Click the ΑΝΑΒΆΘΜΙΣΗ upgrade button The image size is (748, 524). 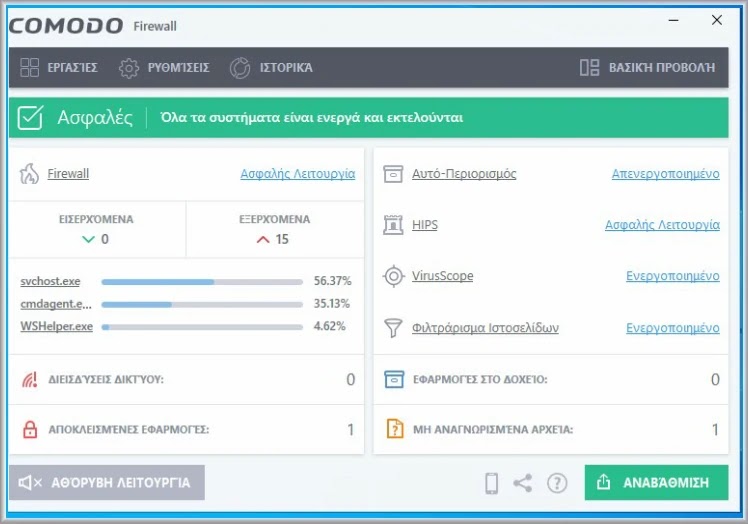656,482
